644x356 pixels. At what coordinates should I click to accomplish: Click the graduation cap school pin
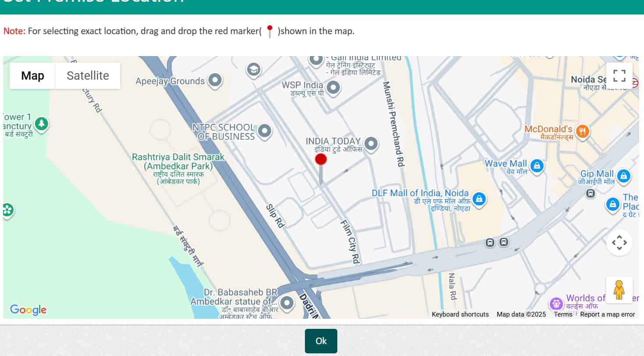[254, 70]
